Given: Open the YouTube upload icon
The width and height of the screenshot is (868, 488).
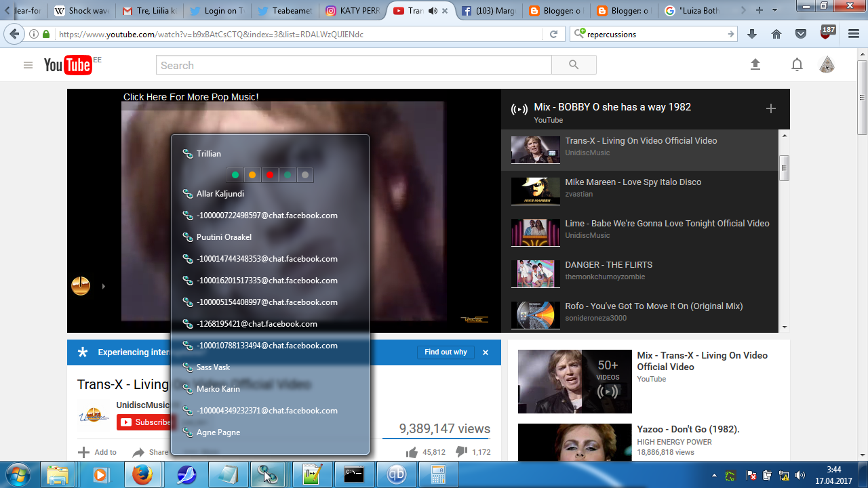Looking at the screenshot, I should (x=755, y=64).
